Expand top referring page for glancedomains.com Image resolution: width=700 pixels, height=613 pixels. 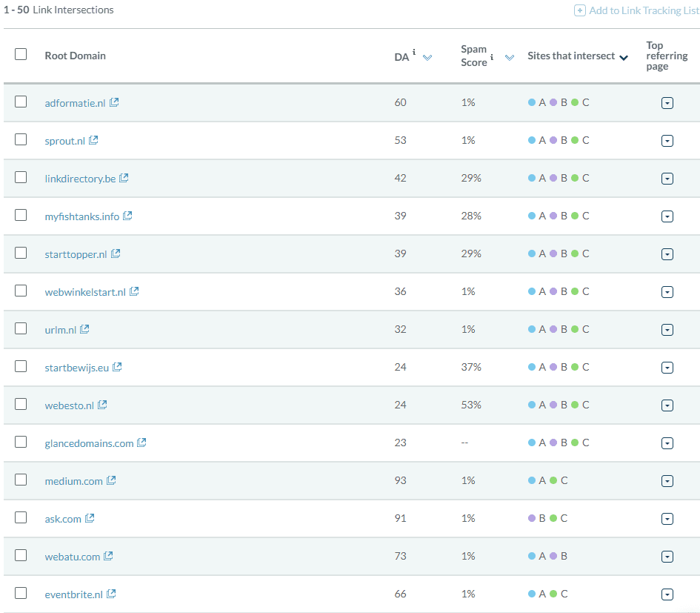coord(667,443)
